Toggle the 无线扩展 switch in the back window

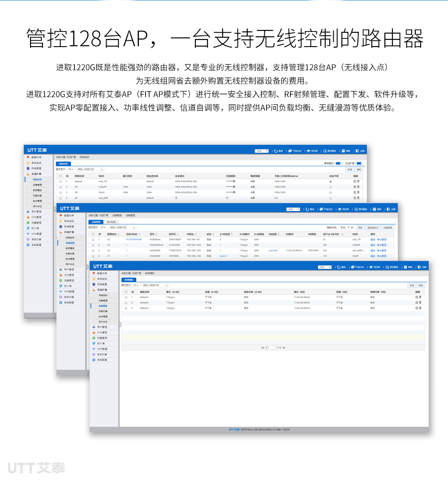click(360, 164)
